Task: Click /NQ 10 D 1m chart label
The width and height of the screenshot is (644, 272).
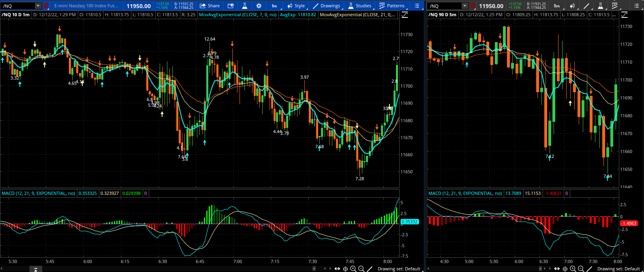Action: 16,15
